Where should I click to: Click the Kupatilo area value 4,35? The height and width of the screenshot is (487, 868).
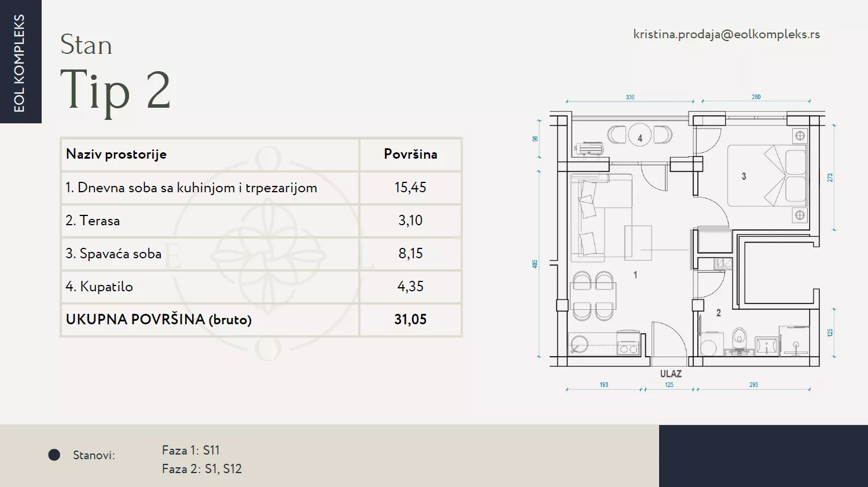(x=410, y=287)
